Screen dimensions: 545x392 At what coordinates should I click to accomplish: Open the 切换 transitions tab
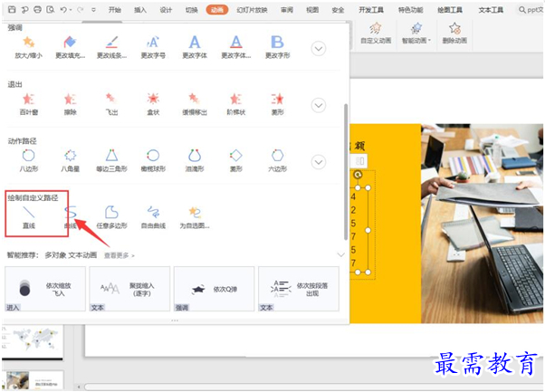[191, 10]
